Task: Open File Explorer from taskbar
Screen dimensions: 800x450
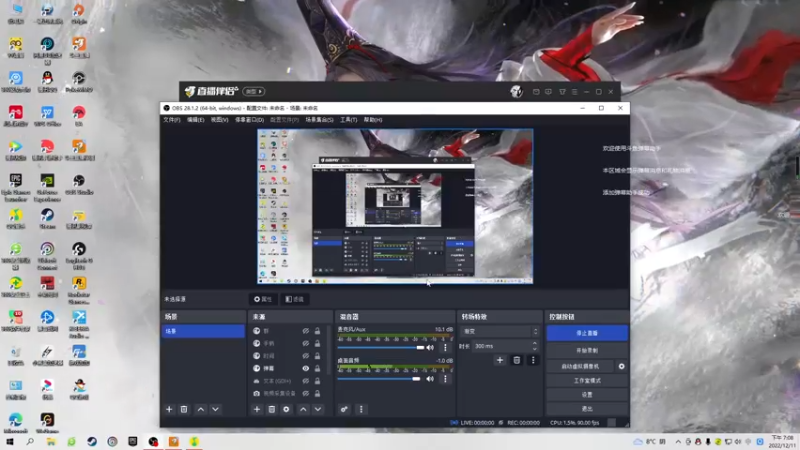Action: click(51, 441)
